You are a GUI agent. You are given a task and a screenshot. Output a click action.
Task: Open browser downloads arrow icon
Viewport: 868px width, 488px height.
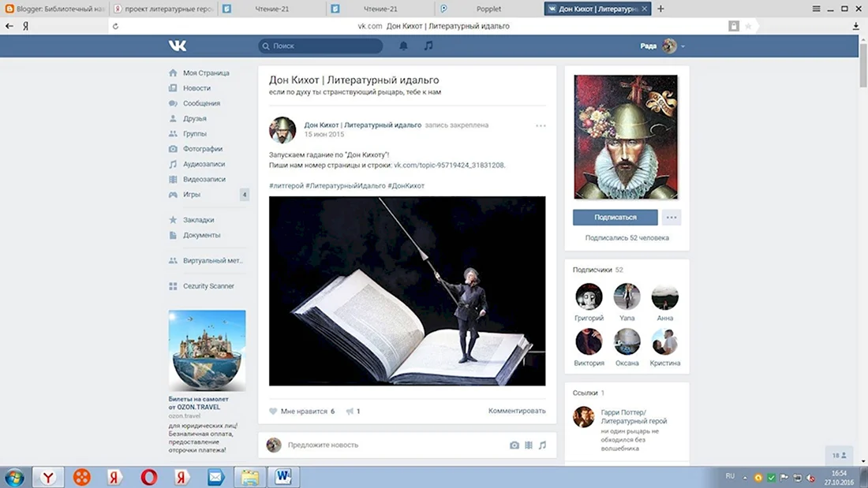[856, 26]
